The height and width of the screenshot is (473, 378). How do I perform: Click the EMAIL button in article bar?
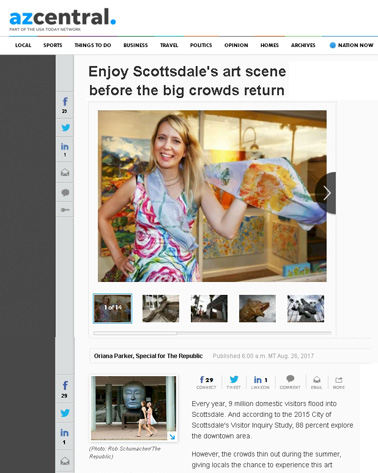pyautogui.click(x=317, y=382)
